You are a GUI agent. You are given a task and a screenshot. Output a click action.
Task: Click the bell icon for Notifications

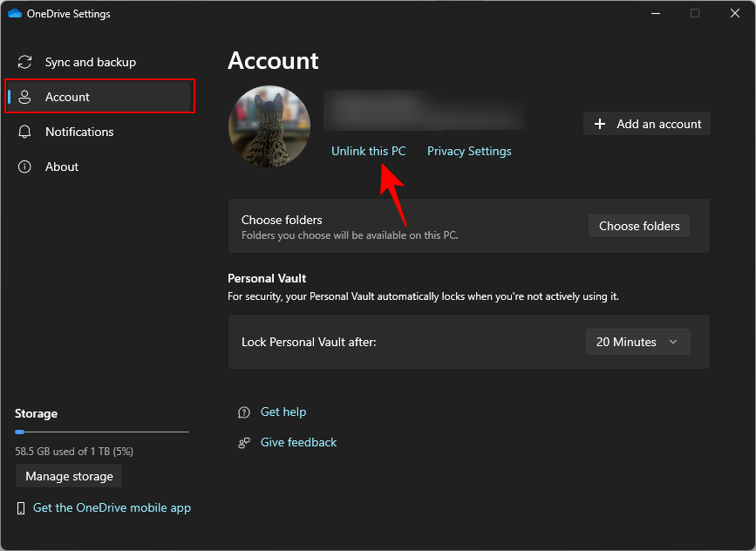[x=24, y=132]
